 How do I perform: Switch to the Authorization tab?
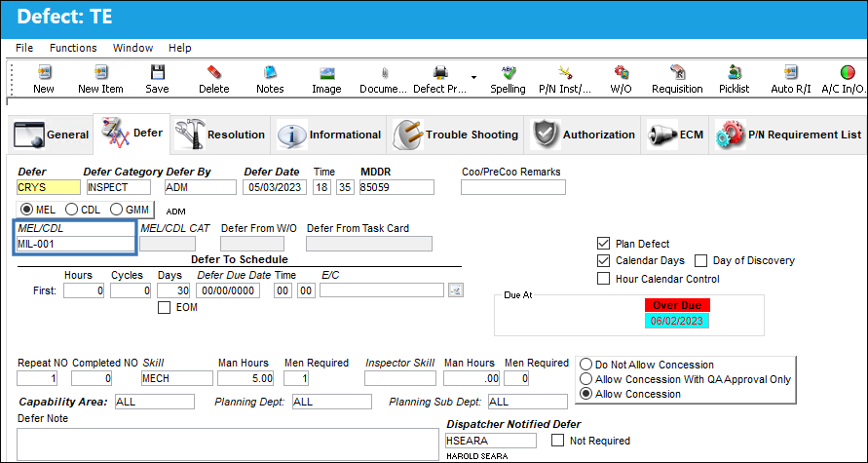[x=583, y=135]
